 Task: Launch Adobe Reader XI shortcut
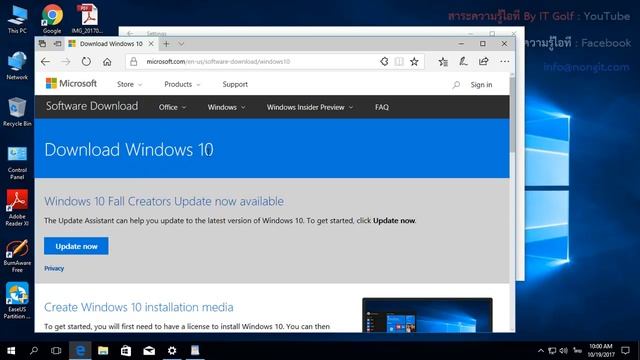[17, 208]
